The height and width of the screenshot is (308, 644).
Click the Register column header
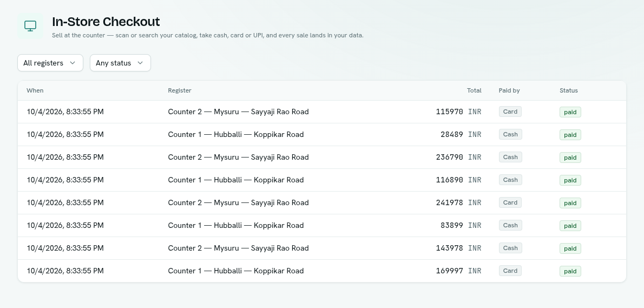[180, 90]
